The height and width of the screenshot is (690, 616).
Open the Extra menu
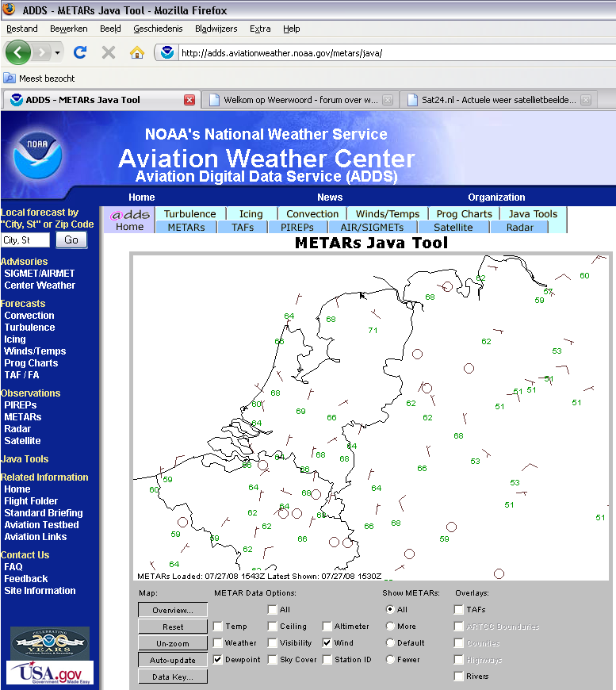pyautogui.click(x=260, y=29)
